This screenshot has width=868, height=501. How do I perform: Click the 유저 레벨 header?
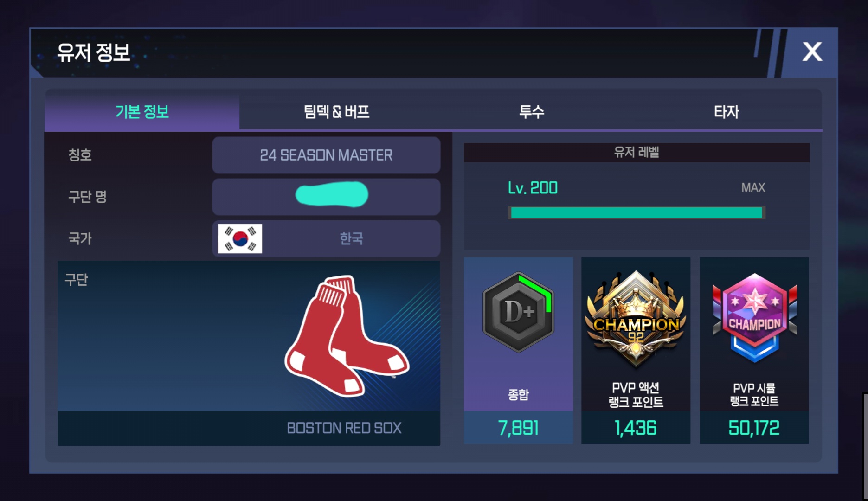coord(637,152)
